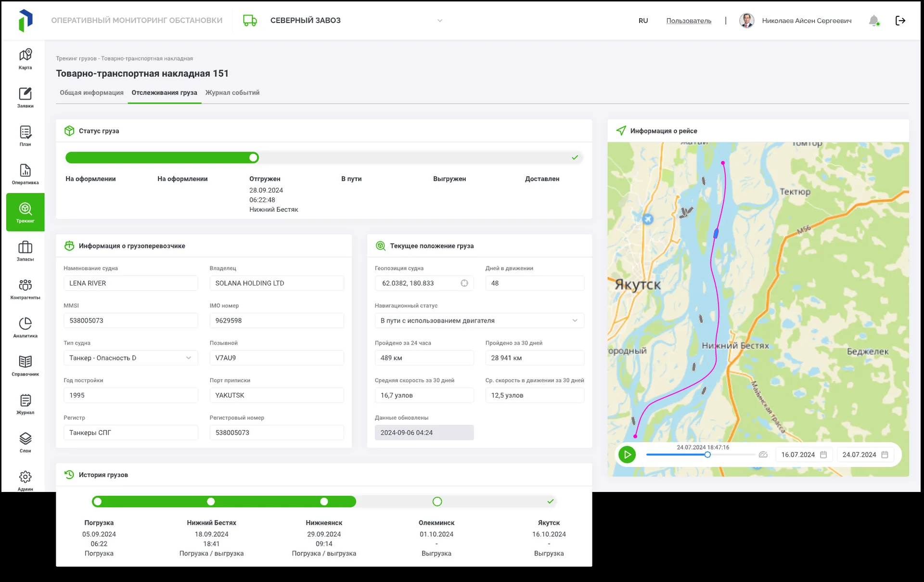Open the План sidebar section
The image size is (924, 582).
[x=25, y=136]
